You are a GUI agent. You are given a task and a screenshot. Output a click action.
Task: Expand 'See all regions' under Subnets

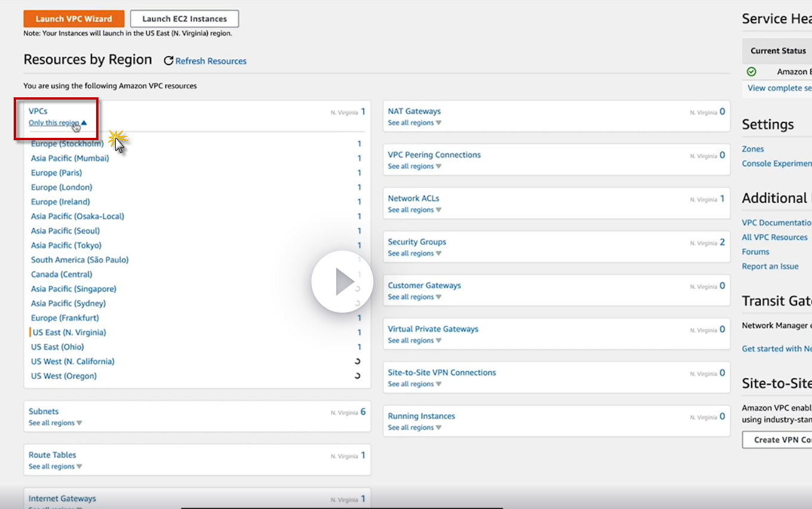[56, 423]
